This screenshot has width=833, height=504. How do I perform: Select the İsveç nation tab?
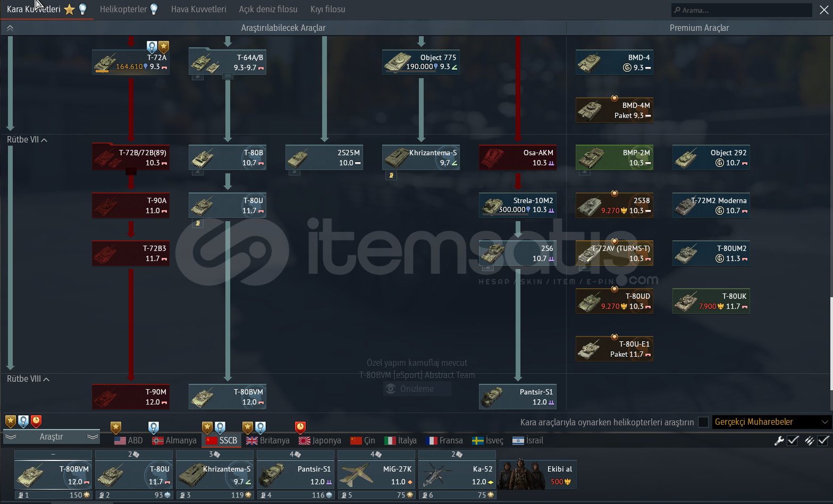coord(488,440)
